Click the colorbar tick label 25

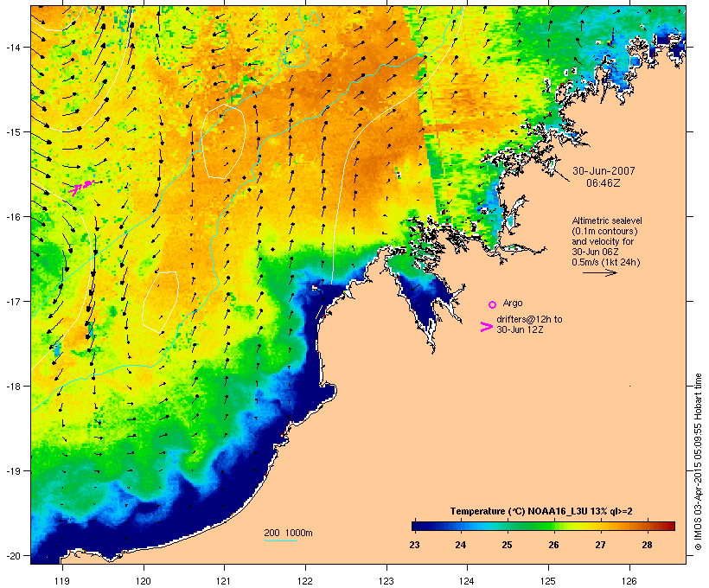(507, 545)
